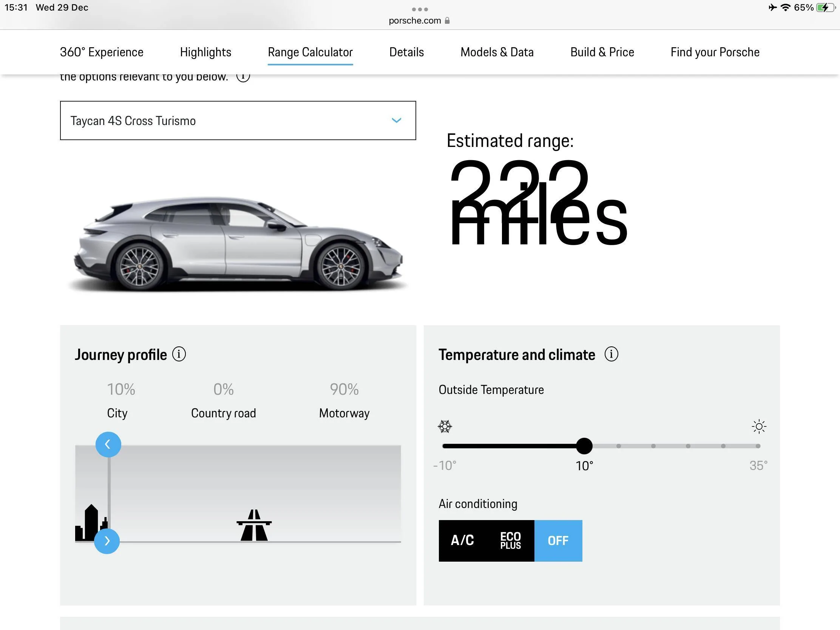Open the 360° Experience tab
Image resolution: width=840 pixels, height=630 pixels.
(x=101, y=52)
